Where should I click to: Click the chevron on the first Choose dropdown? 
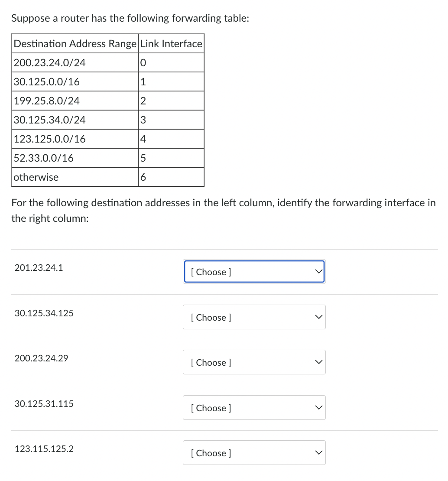point(318,271)
